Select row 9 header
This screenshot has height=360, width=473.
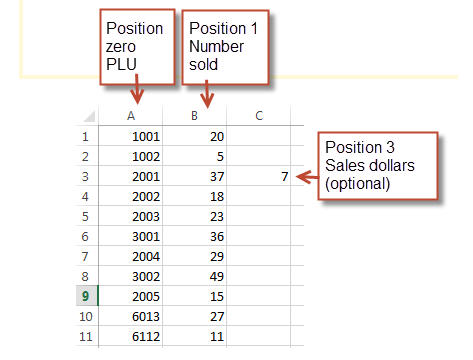pyautogui.click(x=87, y=296)
